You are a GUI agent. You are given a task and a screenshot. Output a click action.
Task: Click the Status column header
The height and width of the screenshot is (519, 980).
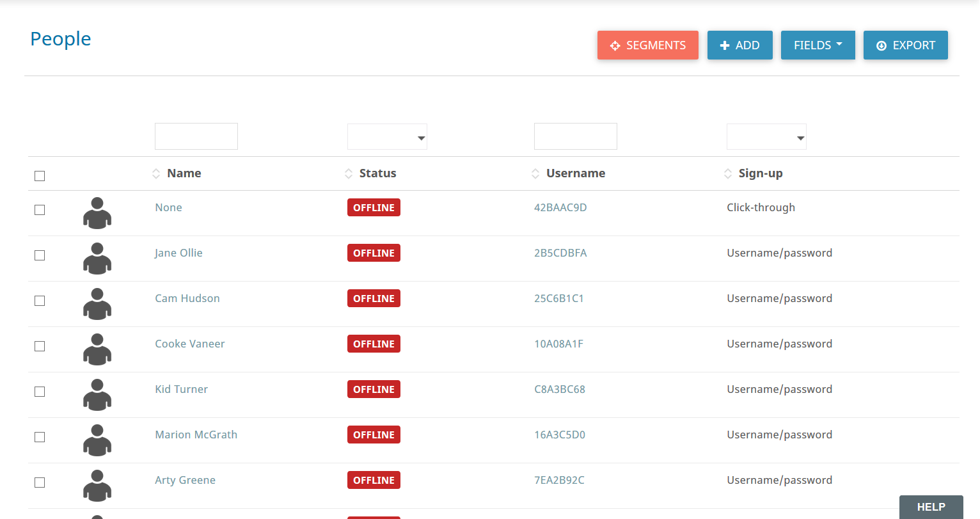378,173
